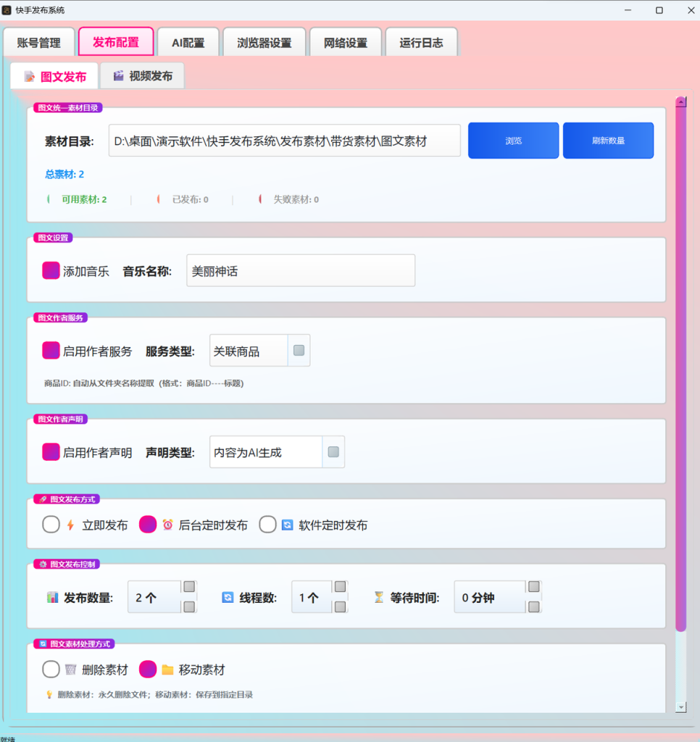This screenshot has height=742, width=700.
Task: Click the clapperboard icon on 视频发布 tab
Action: pyautogui.click(x=118, y=75)
